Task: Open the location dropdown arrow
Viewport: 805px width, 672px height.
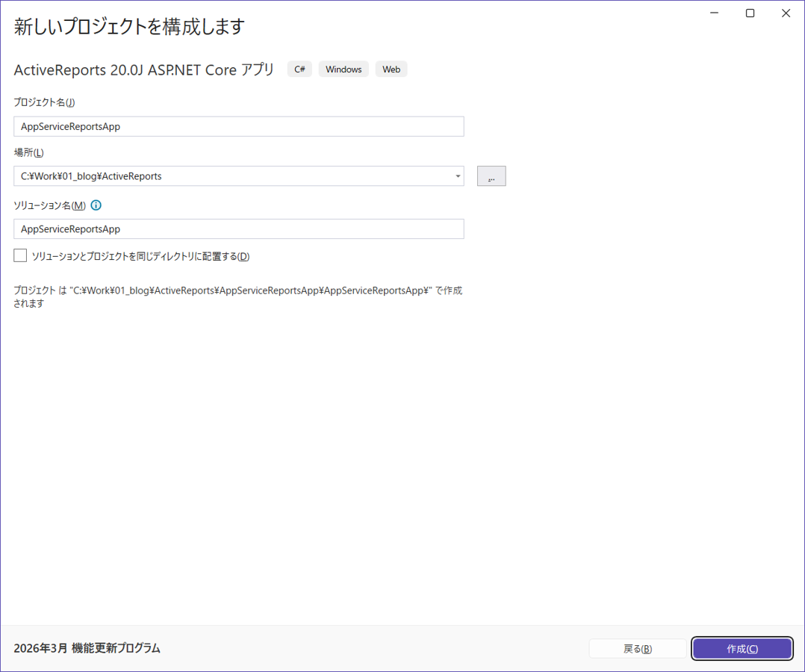Action: (458, 176)
